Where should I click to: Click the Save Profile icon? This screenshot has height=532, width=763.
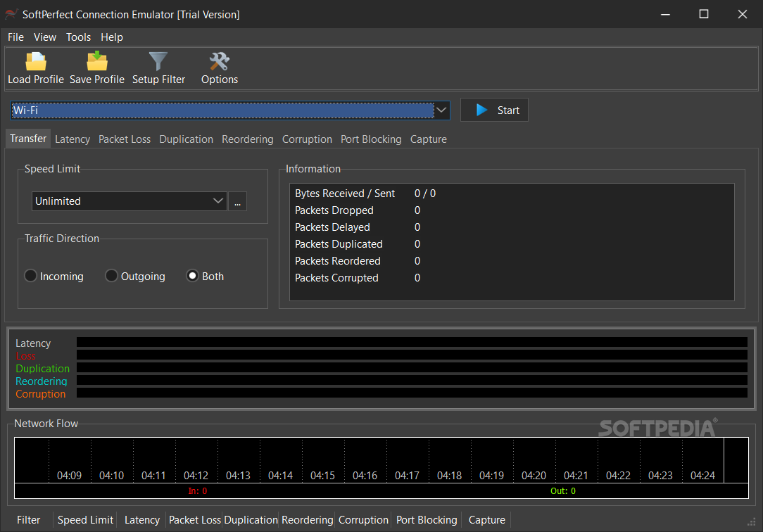click(97, 61)
